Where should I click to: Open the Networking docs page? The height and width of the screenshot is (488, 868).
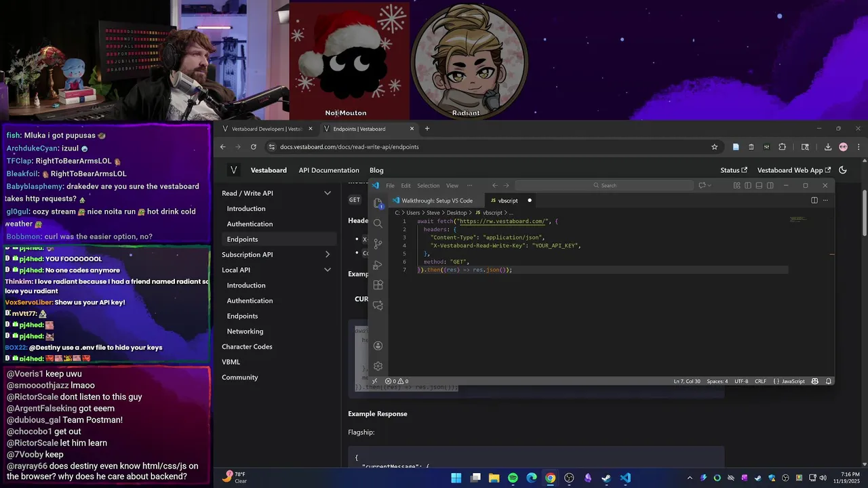pos(245,331)
